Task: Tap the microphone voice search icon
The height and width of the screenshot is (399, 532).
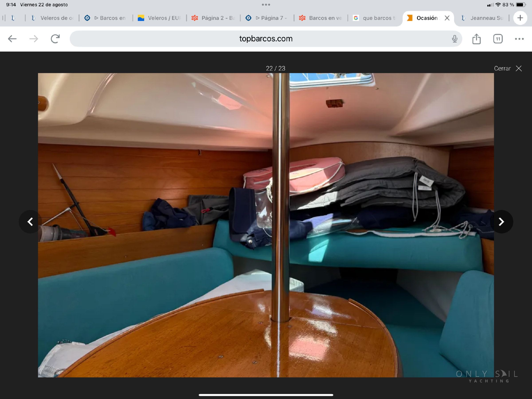Action: [x=454, y=39]
